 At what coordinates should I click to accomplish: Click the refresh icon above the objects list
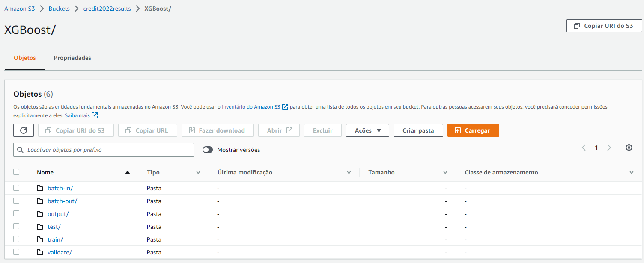click(23, 130)
